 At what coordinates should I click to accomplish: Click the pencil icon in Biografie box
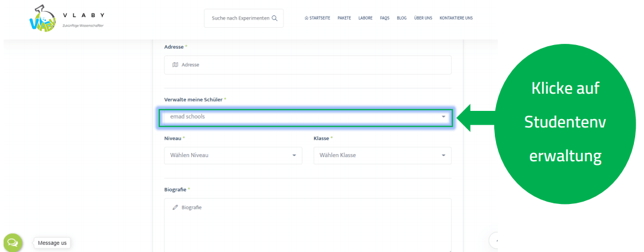tap(175, 208)
